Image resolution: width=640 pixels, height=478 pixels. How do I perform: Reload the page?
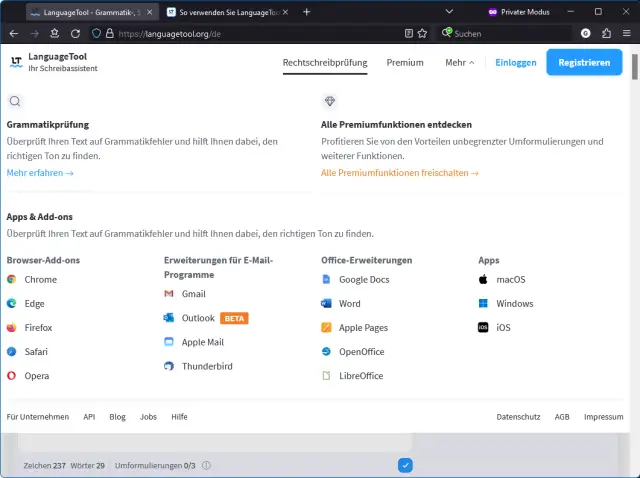tap(75, 33)
